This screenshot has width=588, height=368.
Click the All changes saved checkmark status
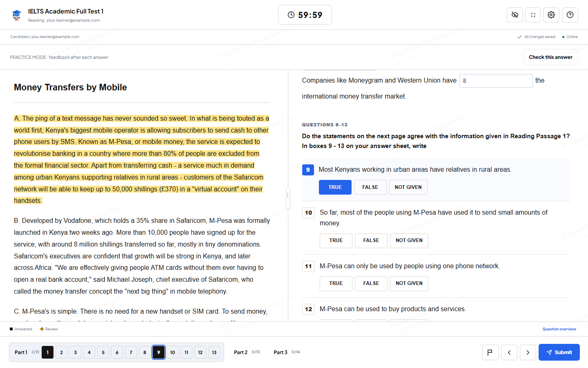pos(536,37)
